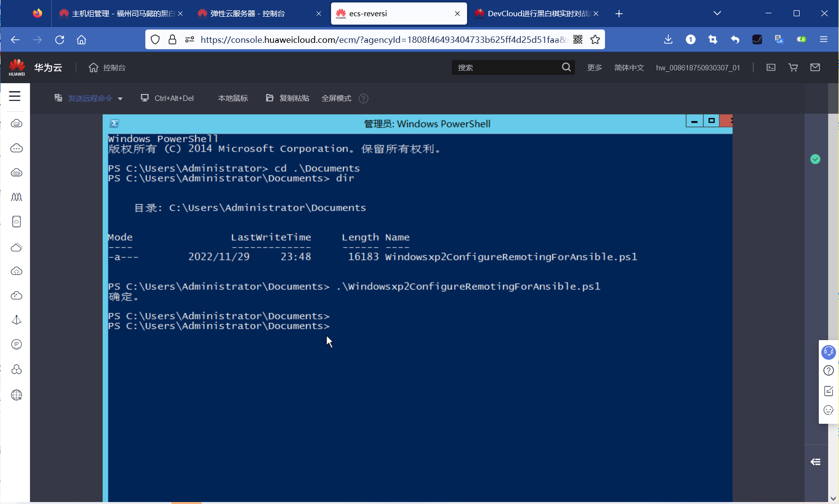Open the smiley satisfaction icon
The image size is (839, 504).
(829, 410)
